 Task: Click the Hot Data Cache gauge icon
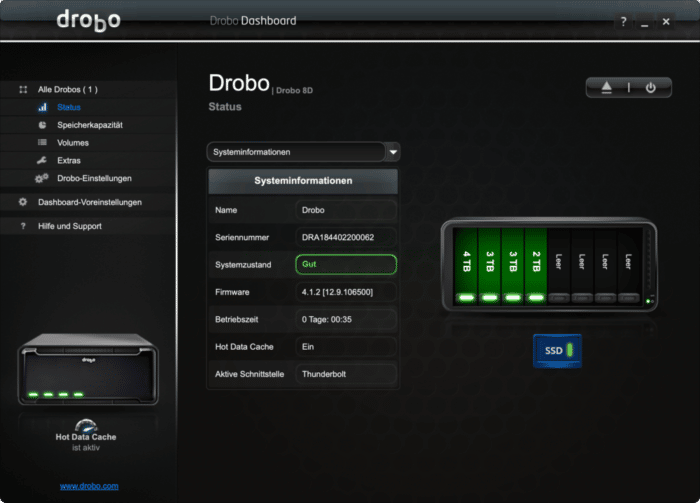(86, 425)
